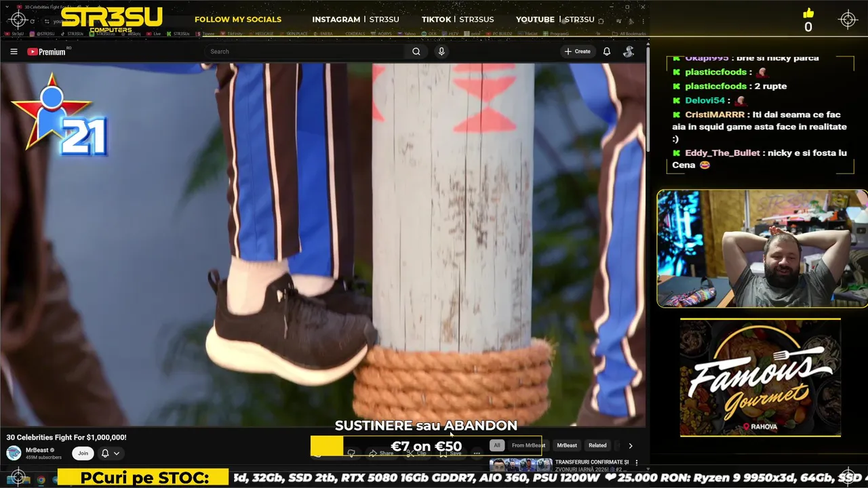The height and width of the screenshot is (488, 868).
Task: Open the YouTube hamburger guide menu
Action: click(x=14, y=52)
